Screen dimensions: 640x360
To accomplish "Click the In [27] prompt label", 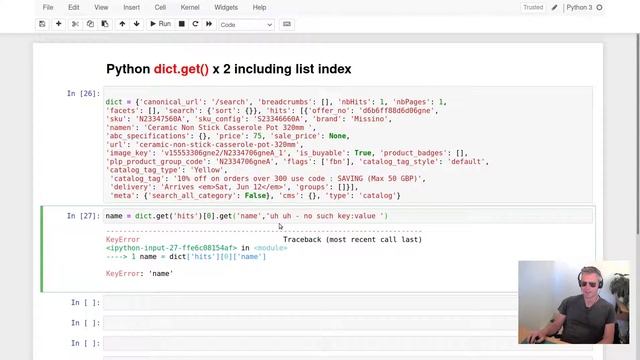I will 83,216.
